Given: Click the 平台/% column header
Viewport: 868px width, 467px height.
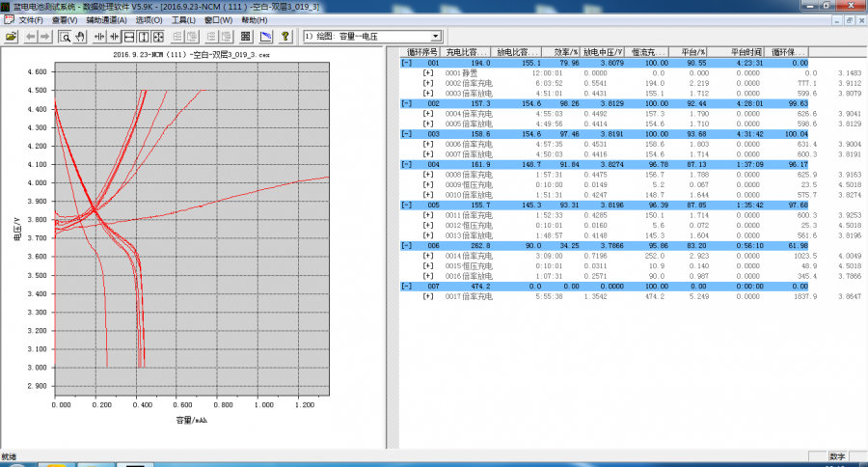Looking at the screenshot, I should [x=688, y=52].
